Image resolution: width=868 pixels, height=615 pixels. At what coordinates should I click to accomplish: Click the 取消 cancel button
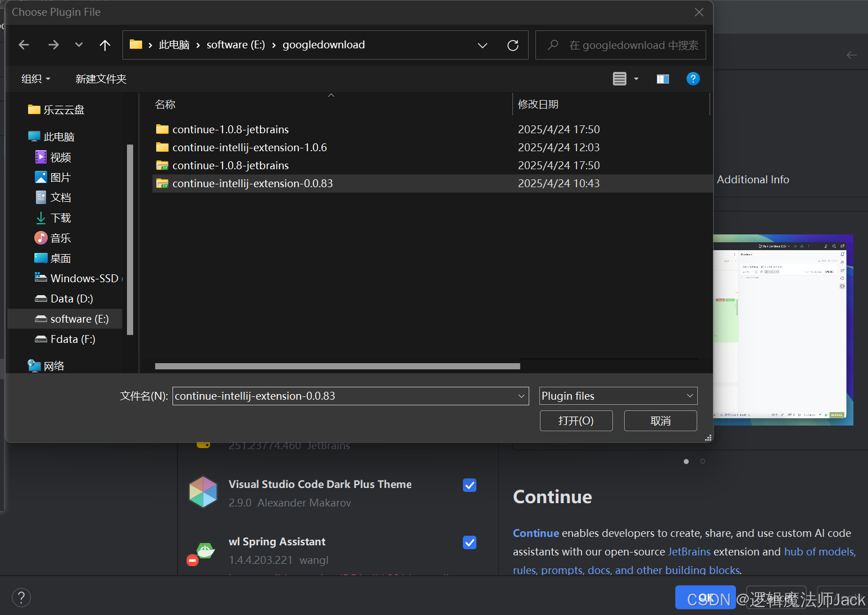(x=660, y=420)
